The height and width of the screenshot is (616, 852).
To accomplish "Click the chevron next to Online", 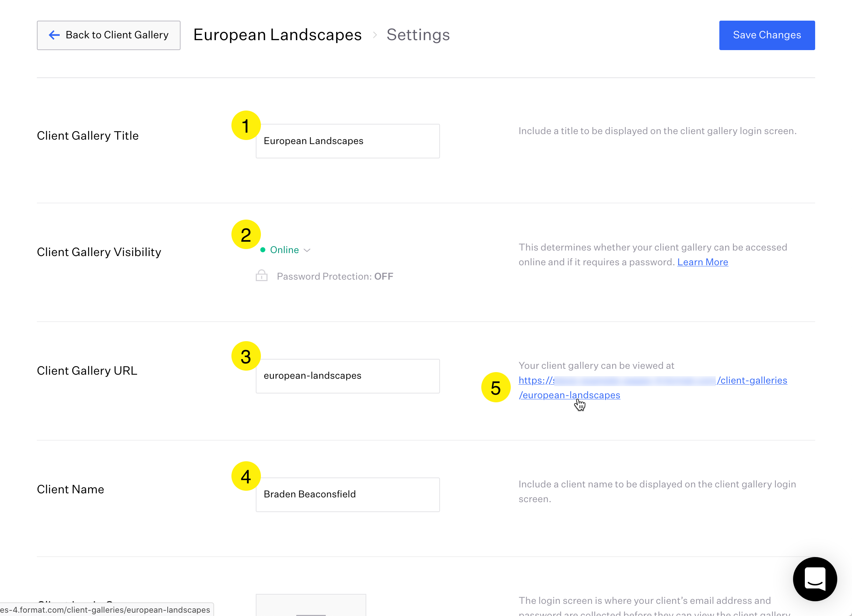I will pos(307,250).
